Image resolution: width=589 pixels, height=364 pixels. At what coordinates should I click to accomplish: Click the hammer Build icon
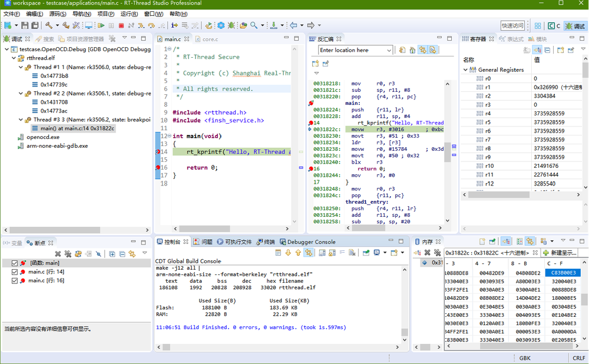pos(49,25)
